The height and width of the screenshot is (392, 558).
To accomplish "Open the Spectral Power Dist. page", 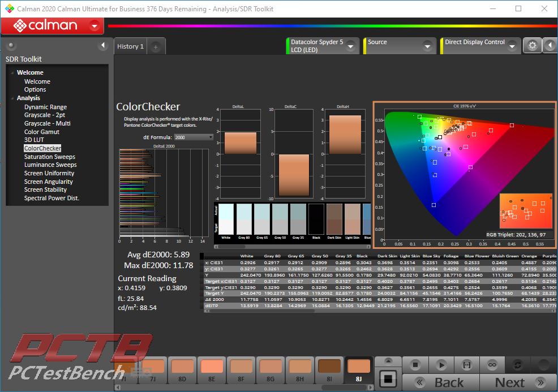I will click(51, 198).
